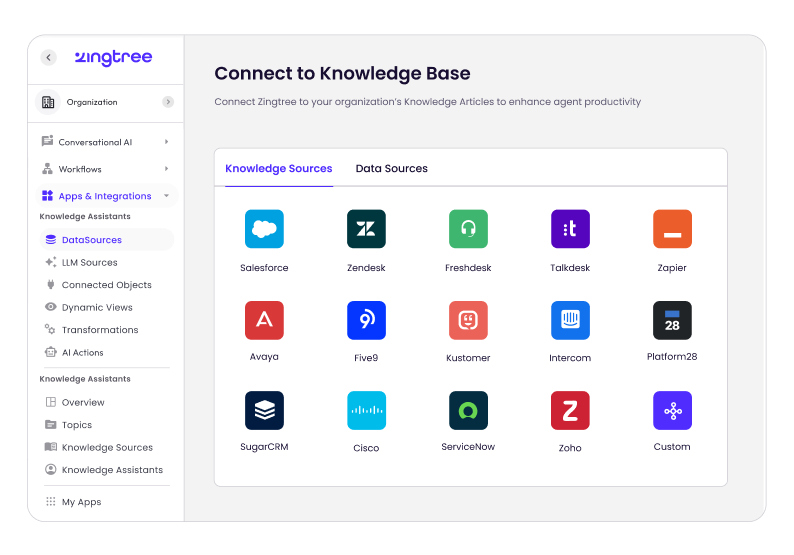Collapse the sidebar with the back chevron

(49, 57)
